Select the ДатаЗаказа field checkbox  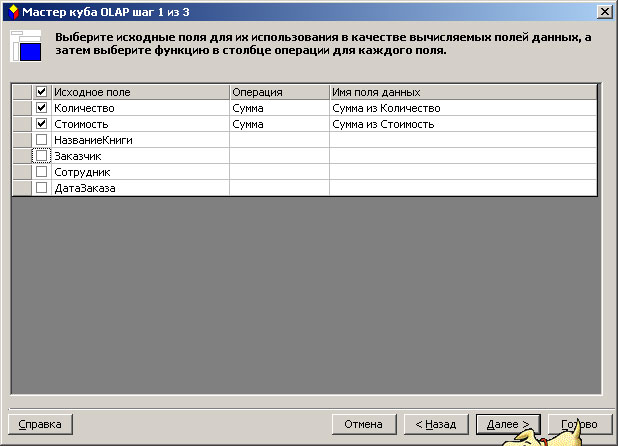[41, 188]
